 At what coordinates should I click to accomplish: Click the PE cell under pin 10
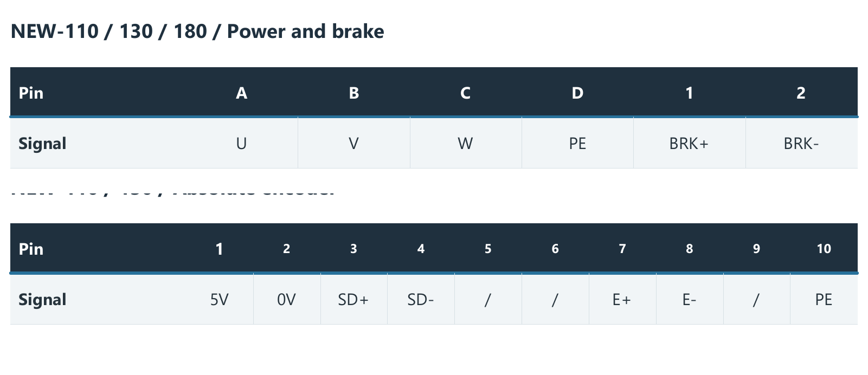[824, 299]
